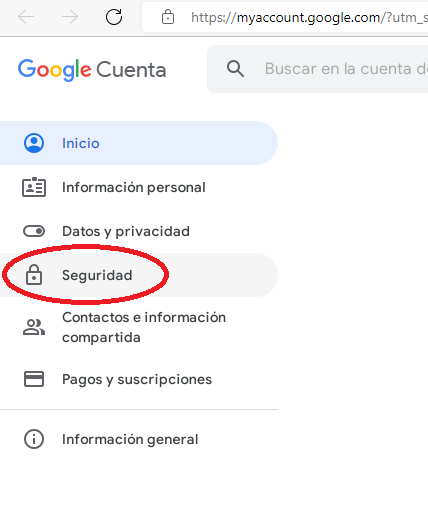Open Información personal page

tap(139, 187)
